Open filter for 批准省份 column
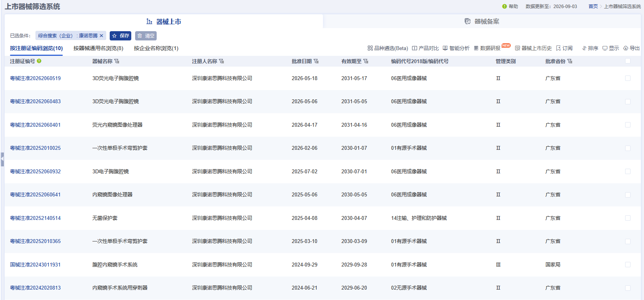Image resolution: width=644 pixels, height=300 pixels. point(570,61)
